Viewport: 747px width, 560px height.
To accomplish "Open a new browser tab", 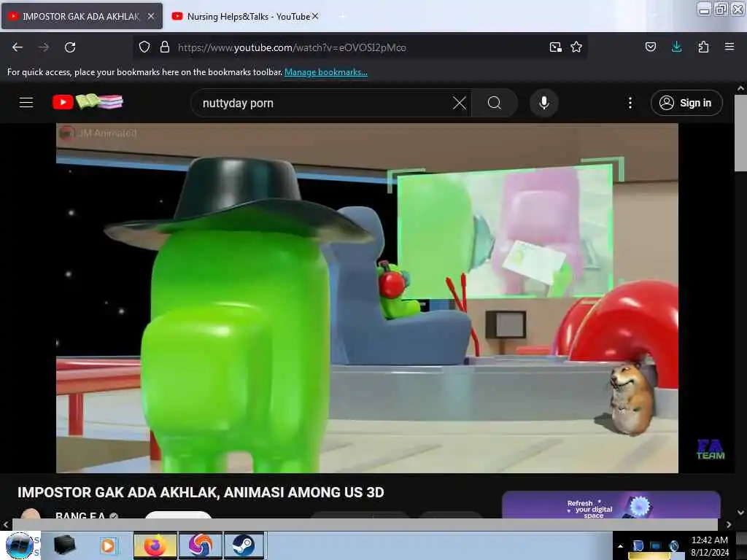I will pyautogui.click(x=341, y=17).
